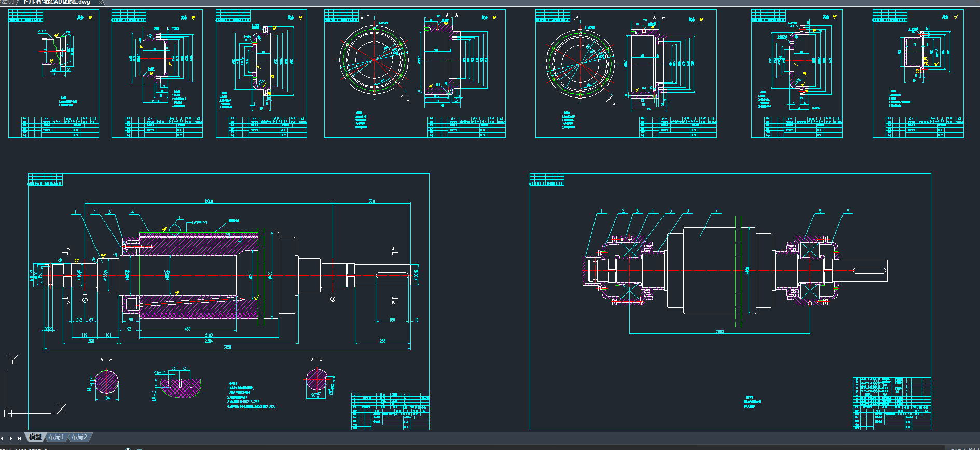Open the 布局1 layout tab
This screenshot has height=450, width=980.
coord(56,437)
